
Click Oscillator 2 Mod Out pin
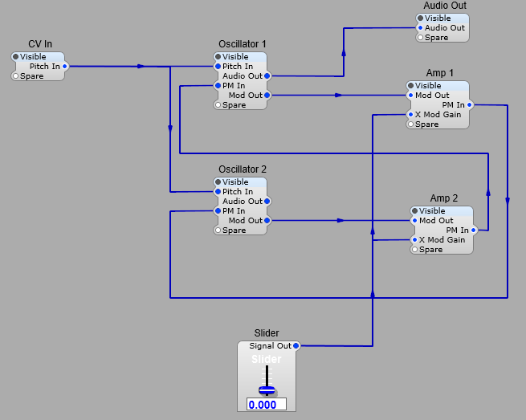click(267, 221)
